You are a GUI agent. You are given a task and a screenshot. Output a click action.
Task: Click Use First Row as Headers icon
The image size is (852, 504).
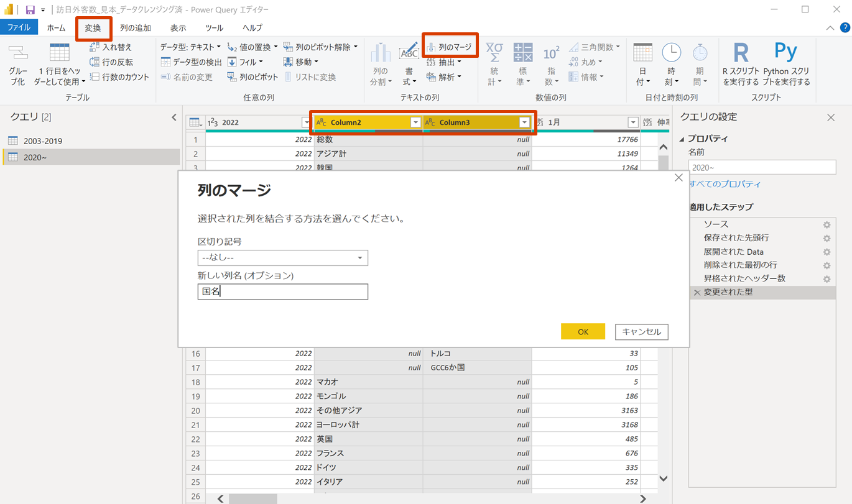click(60, 53)
